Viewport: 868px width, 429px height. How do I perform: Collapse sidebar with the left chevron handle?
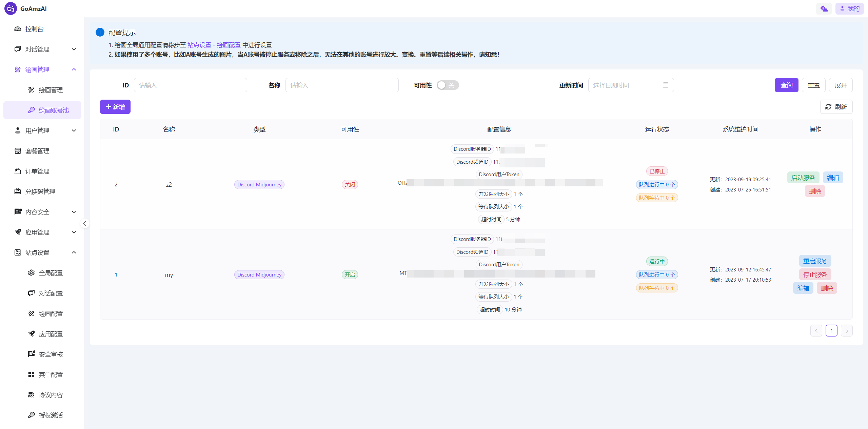85,223
